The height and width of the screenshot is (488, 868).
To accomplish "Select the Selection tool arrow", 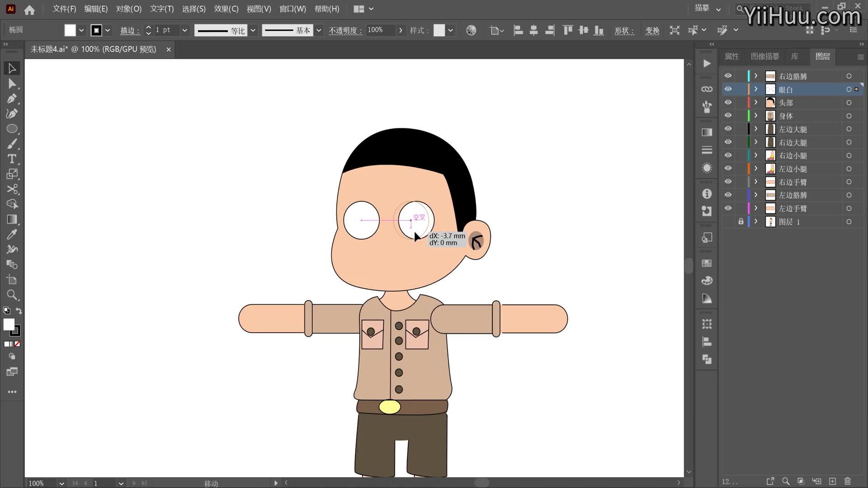I will click(x=12, y=68).
